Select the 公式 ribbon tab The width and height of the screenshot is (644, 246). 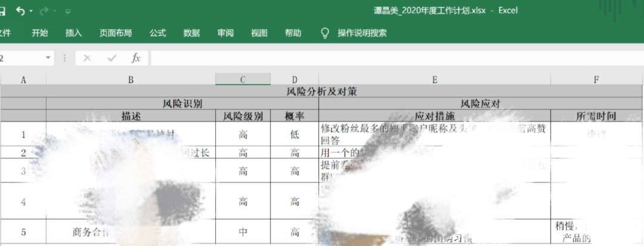157,33
